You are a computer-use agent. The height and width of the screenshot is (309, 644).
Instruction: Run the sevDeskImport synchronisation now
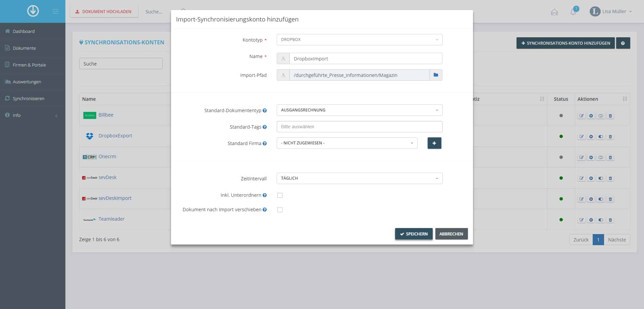point(591,199)
